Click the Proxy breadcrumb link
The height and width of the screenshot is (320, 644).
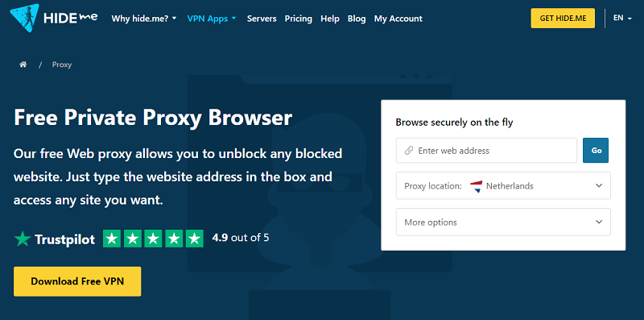62,64
